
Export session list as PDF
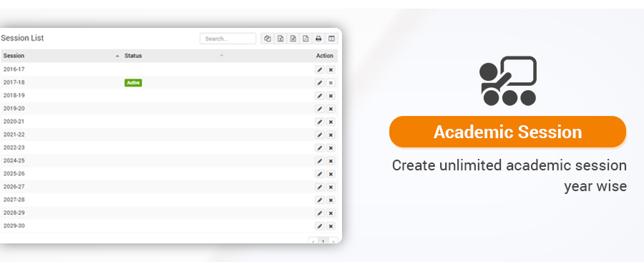coord(306,39)
